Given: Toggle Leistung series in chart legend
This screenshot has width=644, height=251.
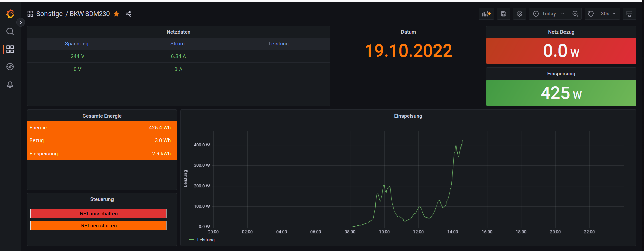Looking at the screenshot, I should point(205,240).
